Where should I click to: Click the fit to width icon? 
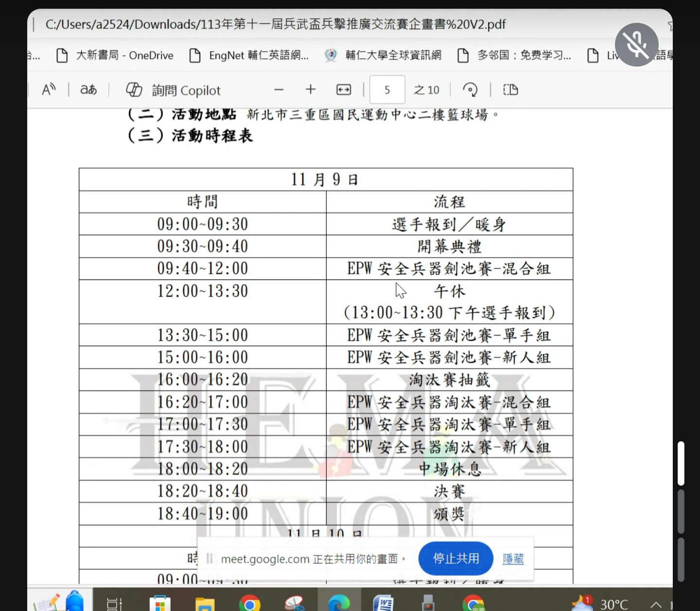[344, 90]
